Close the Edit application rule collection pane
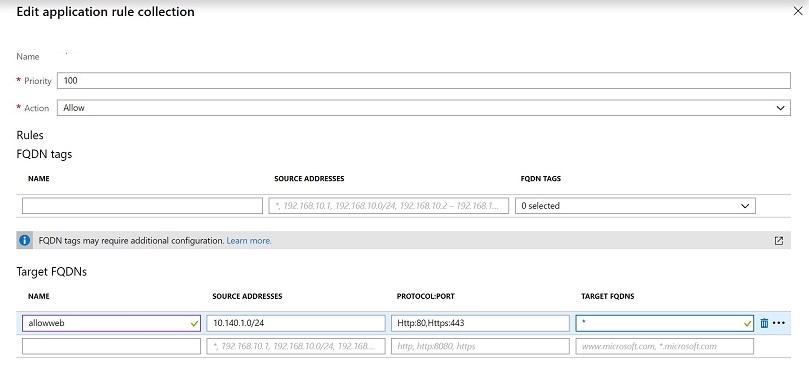The width and height of the screenshot is (809, 386). tap(797, 11)
